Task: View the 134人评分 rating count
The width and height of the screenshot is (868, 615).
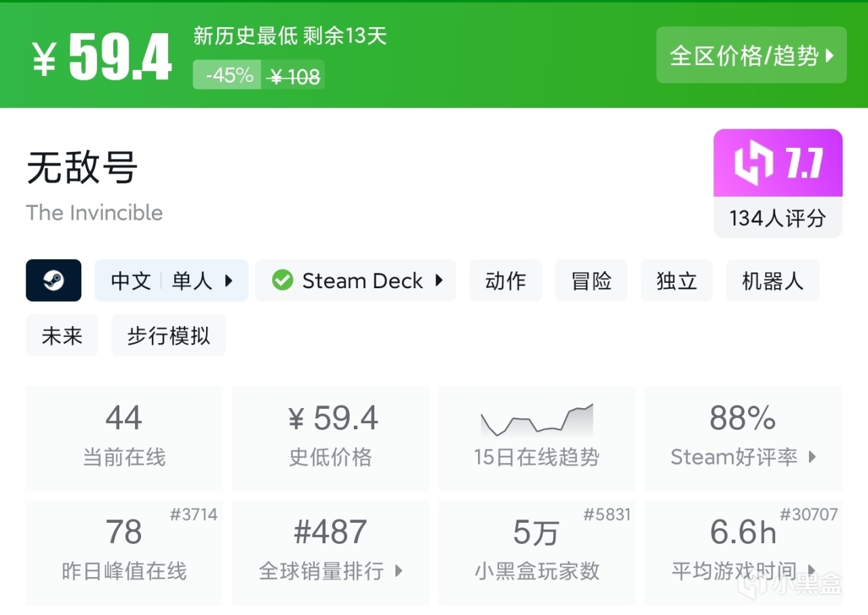Action: point(778,218)
